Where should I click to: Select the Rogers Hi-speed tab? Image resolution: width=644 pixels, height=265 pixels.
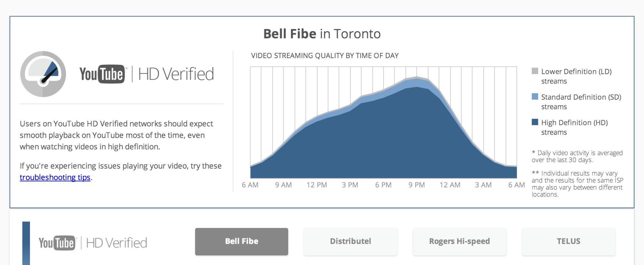(x=459, y=241)
